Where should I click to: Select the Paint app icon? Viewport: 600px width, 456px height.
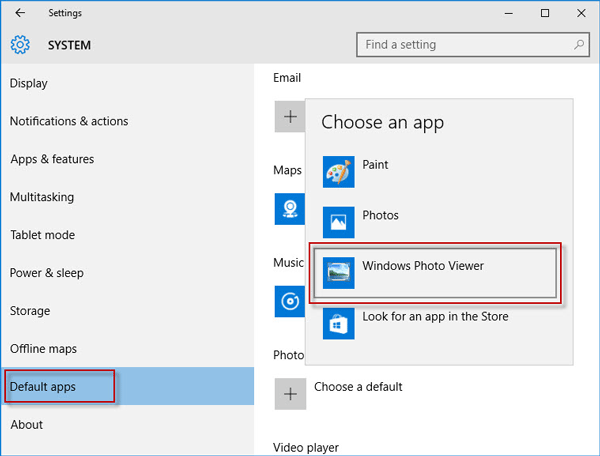pyautogui.click(x=339, y=172)
